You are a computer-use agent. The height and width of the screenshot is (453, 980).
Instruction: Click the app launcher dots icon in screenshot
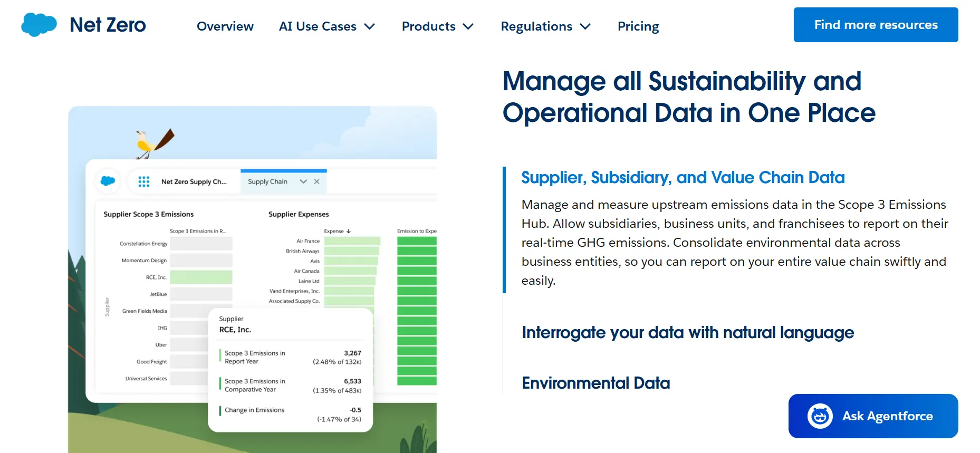143,181
